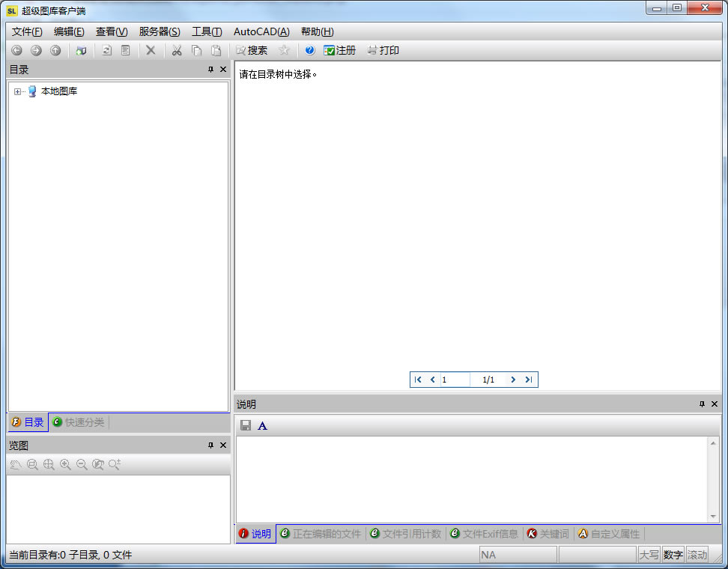
Task: Close the 览图 panel
Action: click(223, 445)
